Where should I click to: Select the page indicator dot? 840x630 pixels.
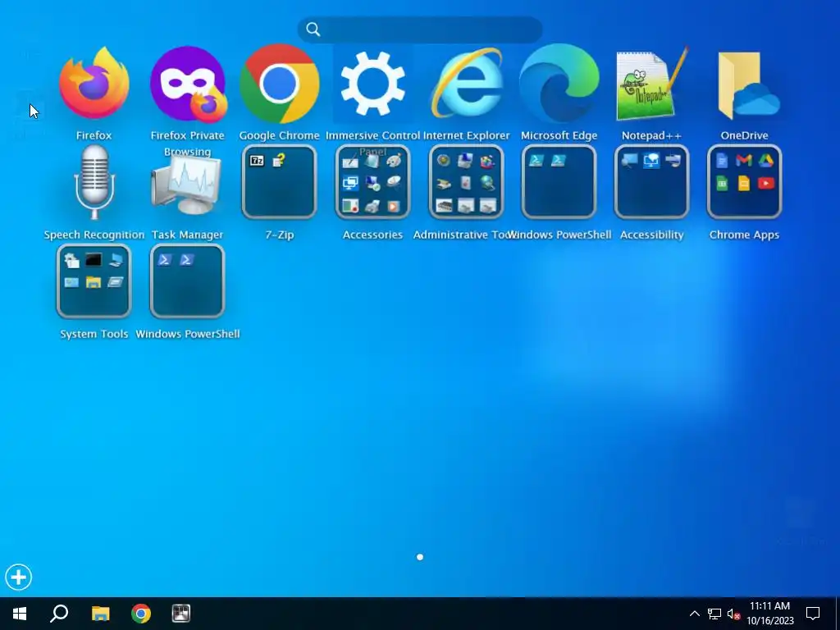coord(420,557)
